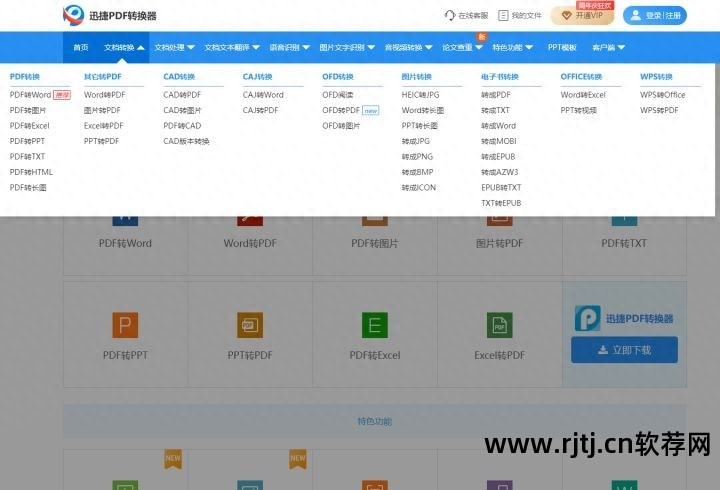
Task: Click the 迅捷PDF转换器 logo icon
Action: tap(73, 15)
